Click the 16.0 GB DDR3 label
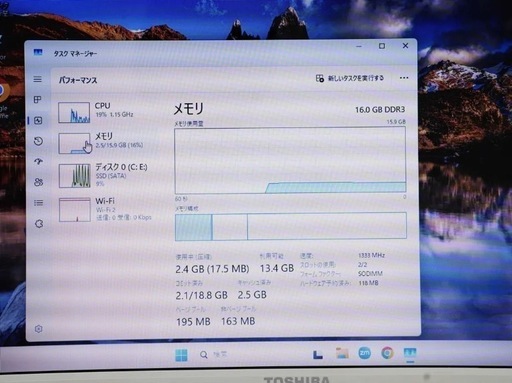The width and height of the screenshot is (512, 383). coord(380,110)
